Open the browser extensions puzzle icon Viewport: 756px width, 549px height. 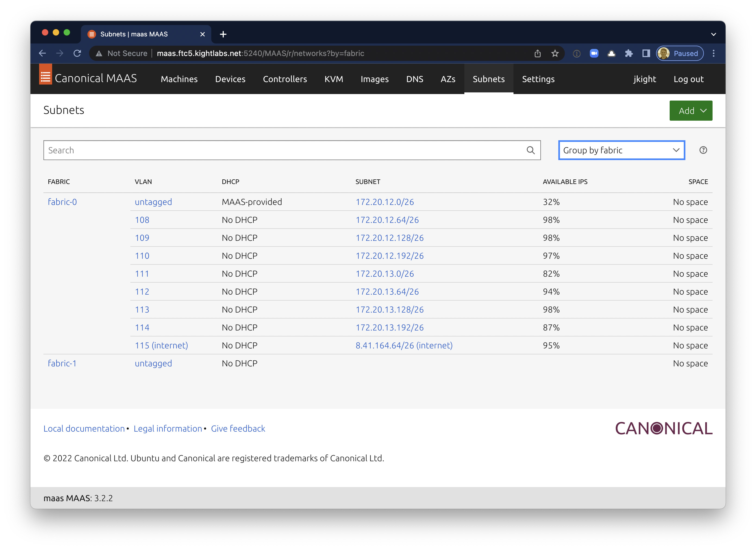(629, 53)
